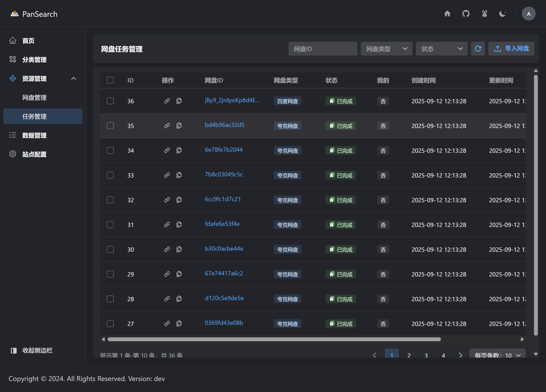Select checkbox for row 35
Viewport: 546px width, 392px height.
coord(110,126)
